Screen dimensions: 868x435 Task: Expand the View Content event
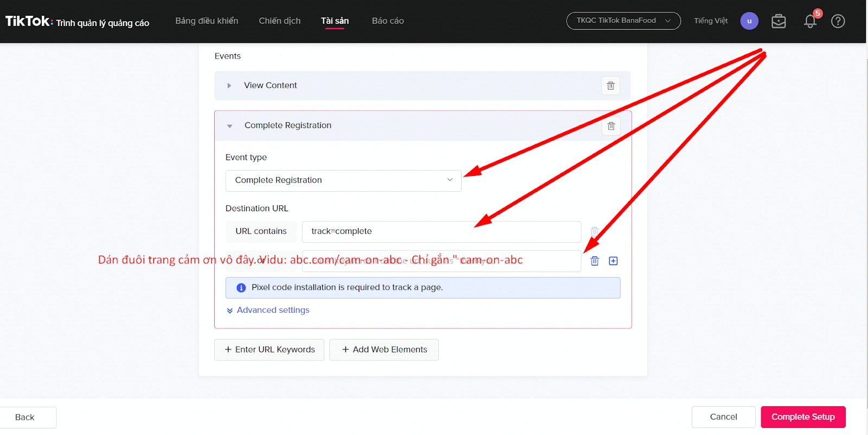click(229, 86)
